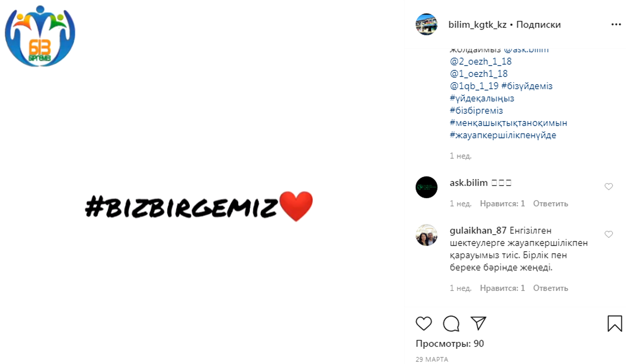Click the bilim_kgtk_kz username
Screen dimensions: 626x364
click(478, 25)
